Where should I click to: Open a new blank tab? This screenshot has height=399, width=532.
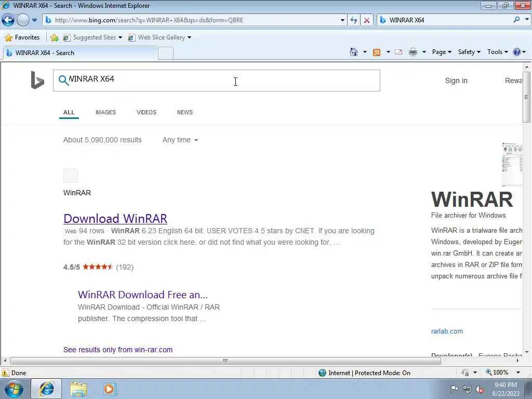166,54
